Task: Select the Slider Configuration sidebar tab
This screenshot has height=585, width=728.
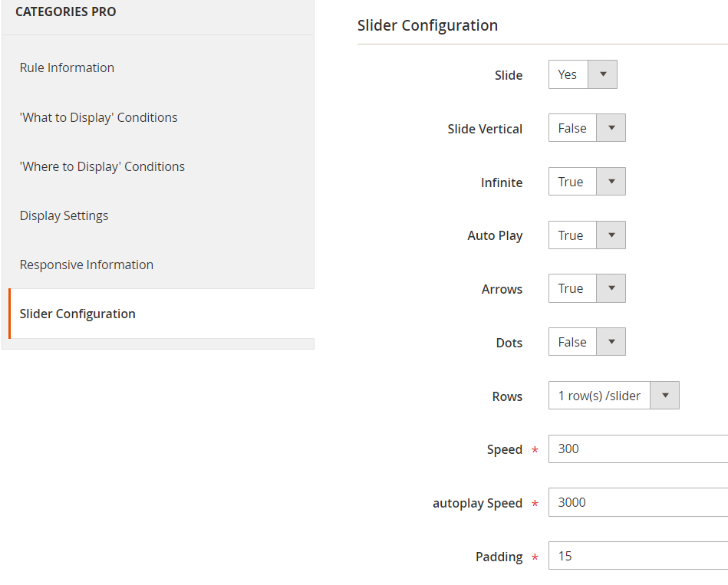Action: 77,314
